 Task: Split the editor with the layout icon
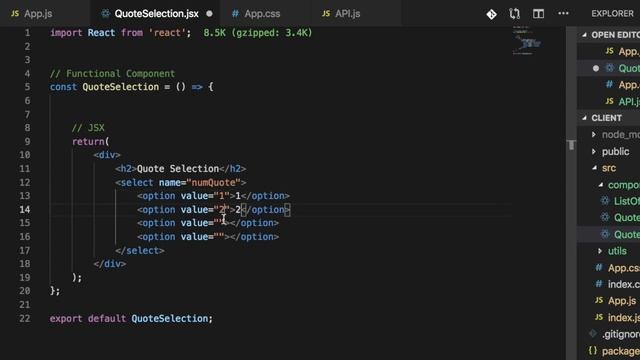click(538, 14)
